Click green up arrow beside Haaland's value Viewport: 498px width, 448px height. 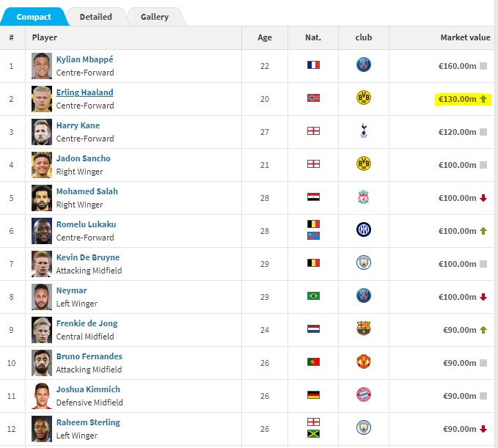click(x=483, y=99)
